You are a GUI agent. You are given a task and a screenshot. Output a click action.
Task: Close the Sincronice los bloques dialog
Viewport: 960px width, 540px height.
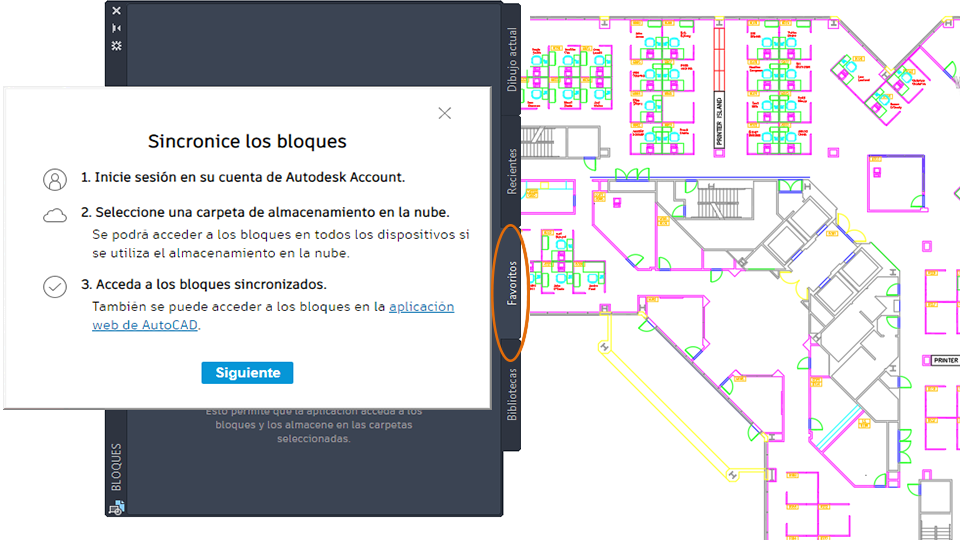[x=444, y=113]
